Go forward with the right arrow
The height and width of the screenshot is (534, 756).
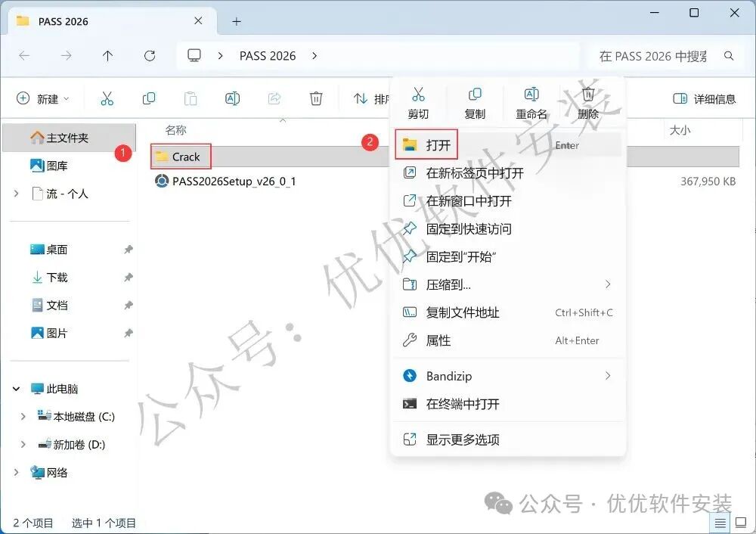pyautogui.click(x=66, y=56)
